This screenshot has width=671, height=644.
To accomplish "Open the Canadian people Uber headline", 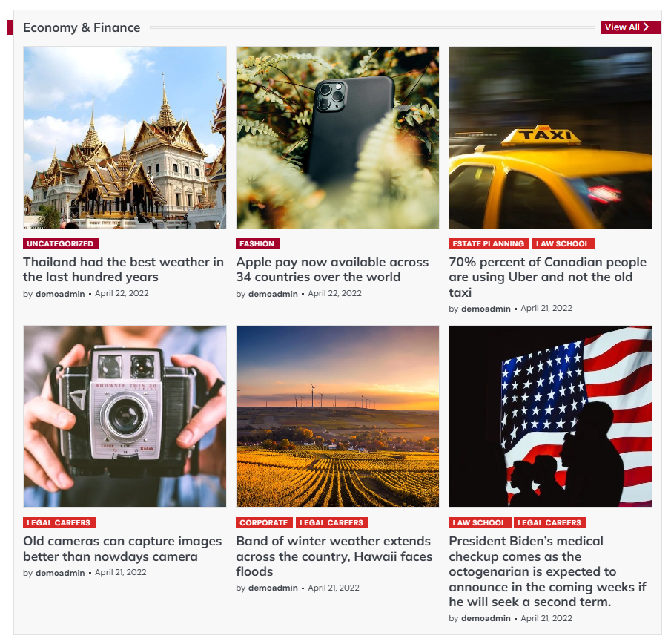I will tap(548, 277).
